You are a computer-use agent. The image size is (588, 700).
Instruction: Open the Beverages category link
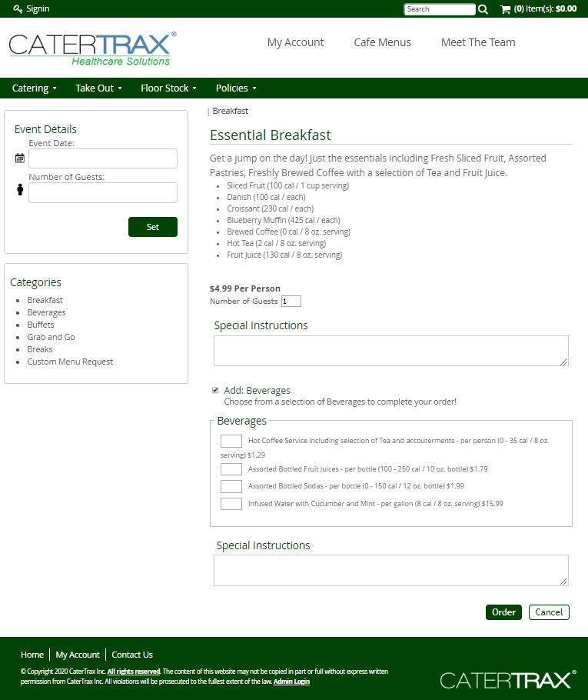click(46, 312)
